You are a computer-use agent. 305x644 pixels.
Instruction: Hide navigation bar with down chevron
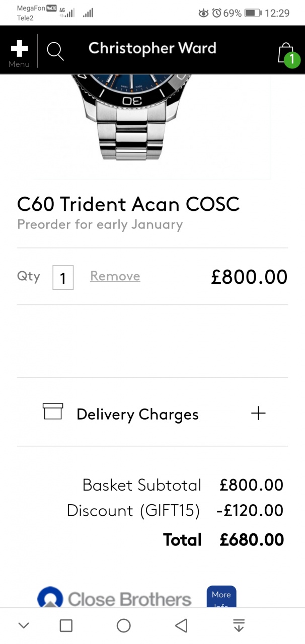pos(24,625)
